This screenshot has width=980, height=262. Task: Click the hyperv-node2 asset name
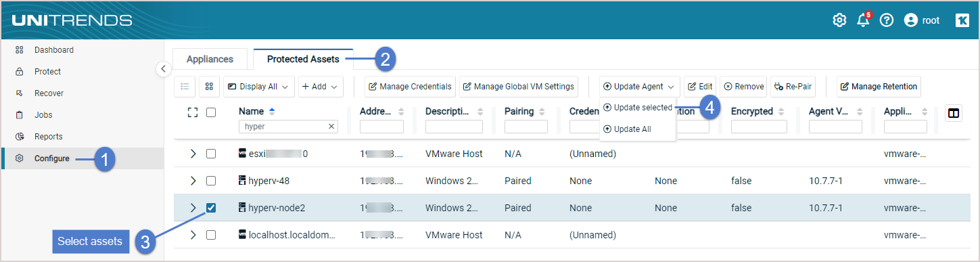[x=277, y=208]
